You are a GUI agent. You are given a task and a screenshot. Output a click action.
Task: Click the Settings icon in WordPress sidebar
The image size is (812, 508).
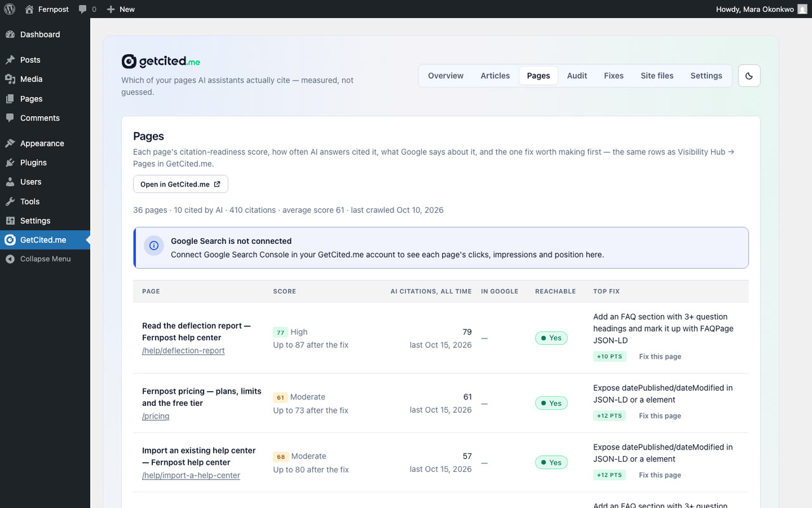(10, 220)
